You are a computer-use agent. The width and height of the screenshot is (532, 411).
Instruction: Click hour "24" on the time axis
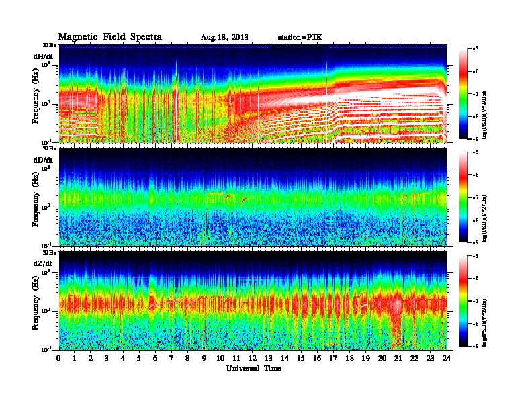coord(447,358)
